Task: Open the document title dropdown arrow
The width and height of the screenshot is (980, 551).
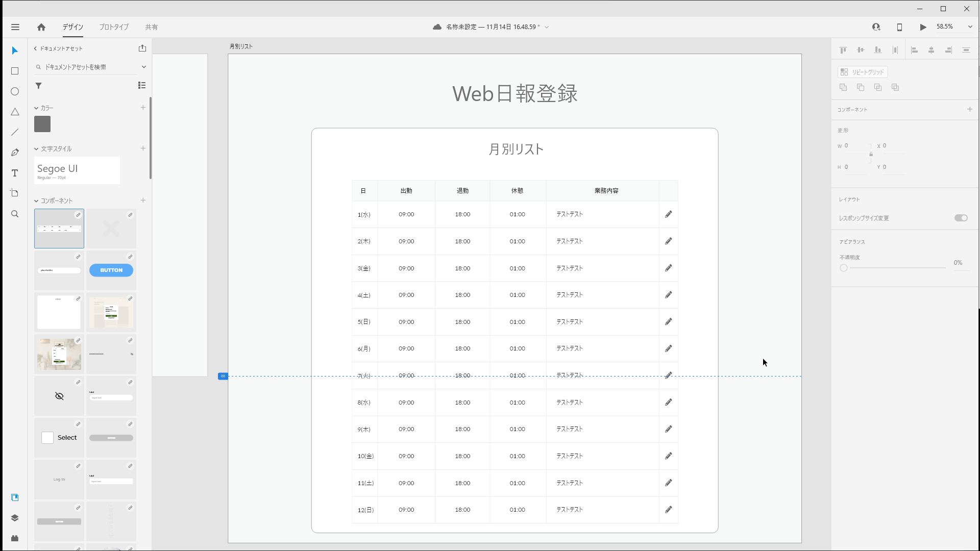Action: pyautogui.click(x=547, y=27)
